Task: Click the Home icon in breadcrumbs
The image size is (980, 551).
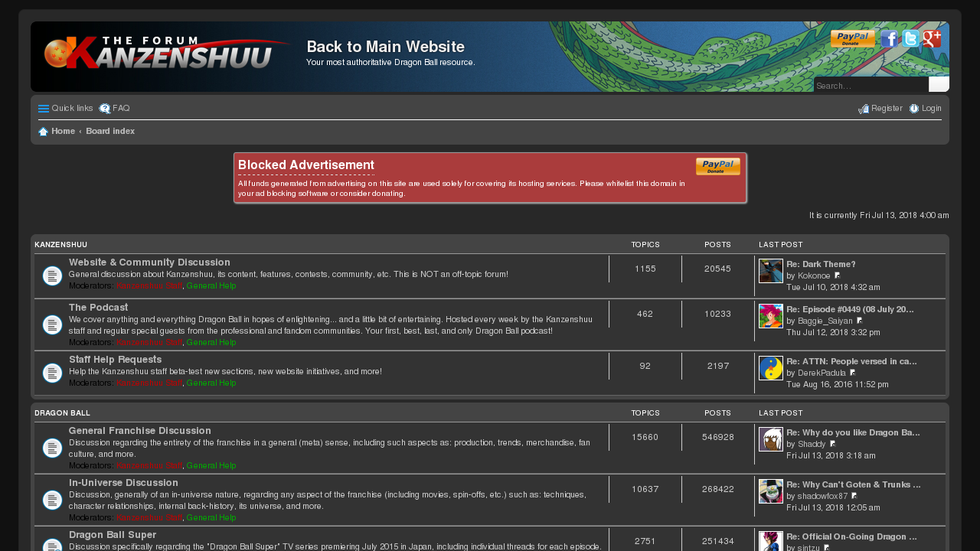Action: 44,132
